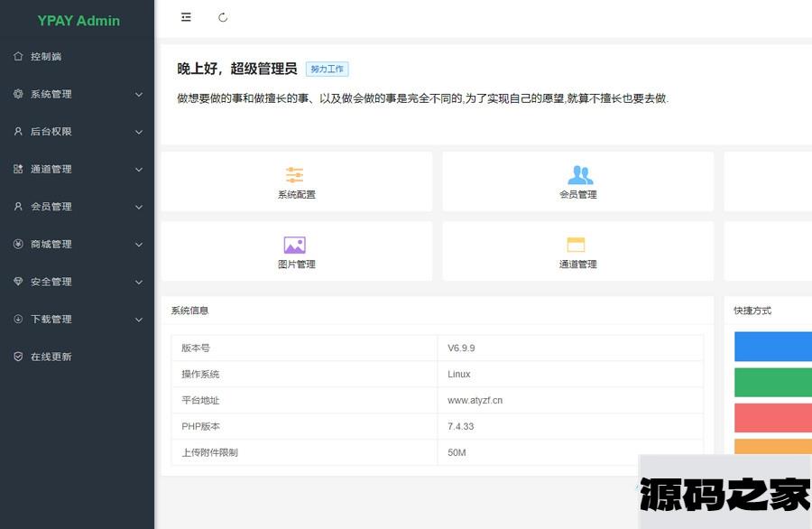This screenshot has width=812, height=529.
Task: Click the 版本号 row label
Action: click(196, 348)
